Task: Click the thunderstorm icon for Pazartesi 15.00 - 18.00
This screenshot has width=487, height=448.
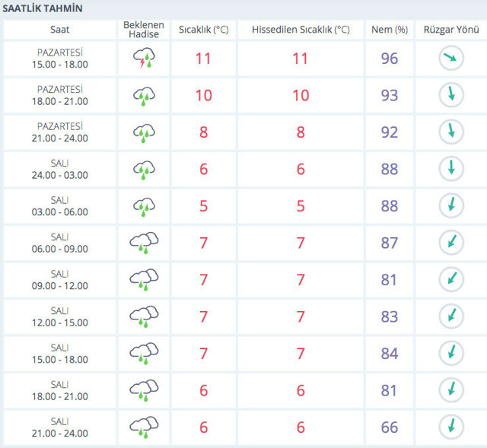Action: click(144, 59)
